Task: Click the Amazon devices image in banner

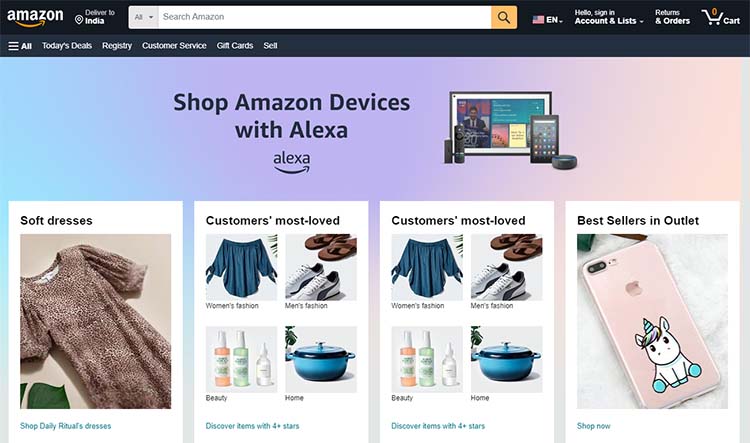Action: [511, 129]
